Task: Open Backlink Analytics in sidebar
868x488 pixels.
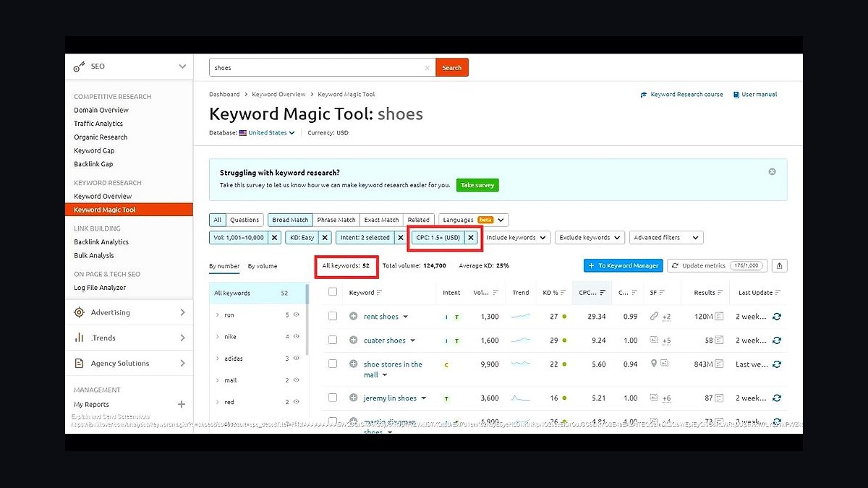Action: point(101,242)
